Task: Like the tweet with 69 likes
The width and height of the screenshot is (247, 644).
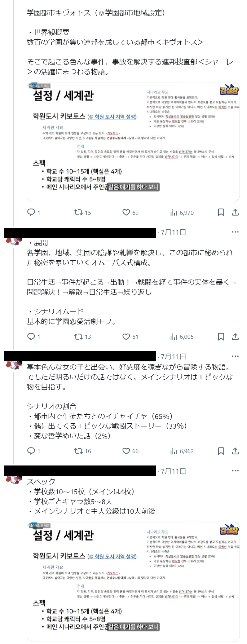Action: (x=126, y=212)
